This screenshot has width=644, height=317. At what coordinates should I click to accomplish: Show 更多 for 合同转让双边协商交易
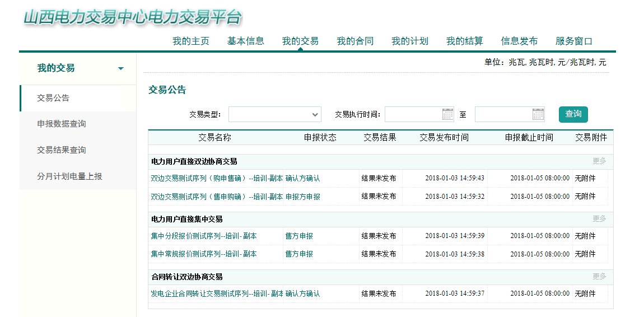pos(599,277)
